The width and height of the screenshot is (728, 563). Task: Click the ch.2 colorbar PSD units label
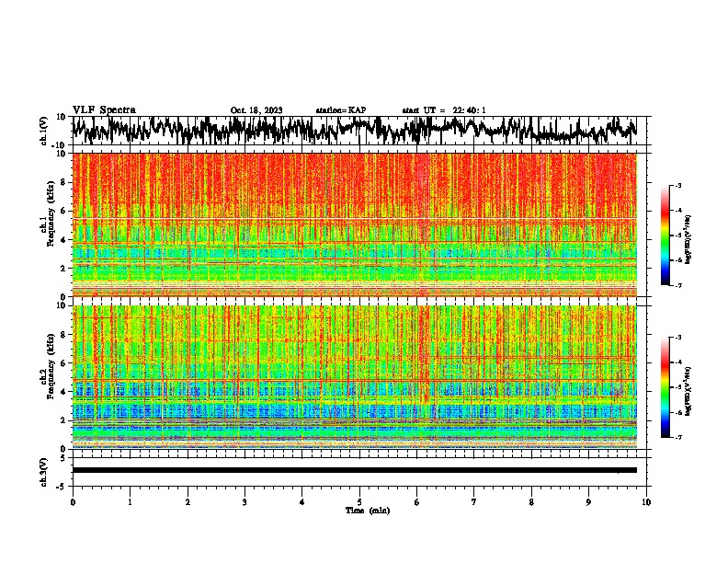click(688, 390)
